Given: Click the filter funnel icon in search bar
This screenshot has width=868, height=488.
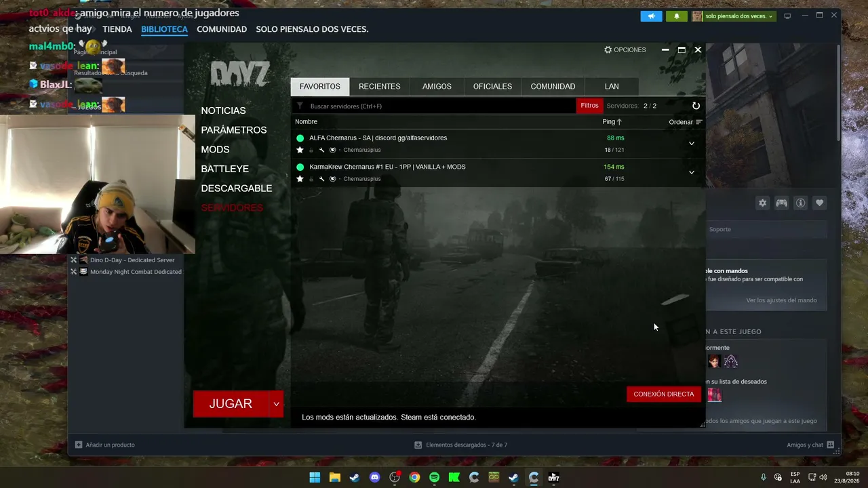Looking at the screenshot, I should 300,106.
